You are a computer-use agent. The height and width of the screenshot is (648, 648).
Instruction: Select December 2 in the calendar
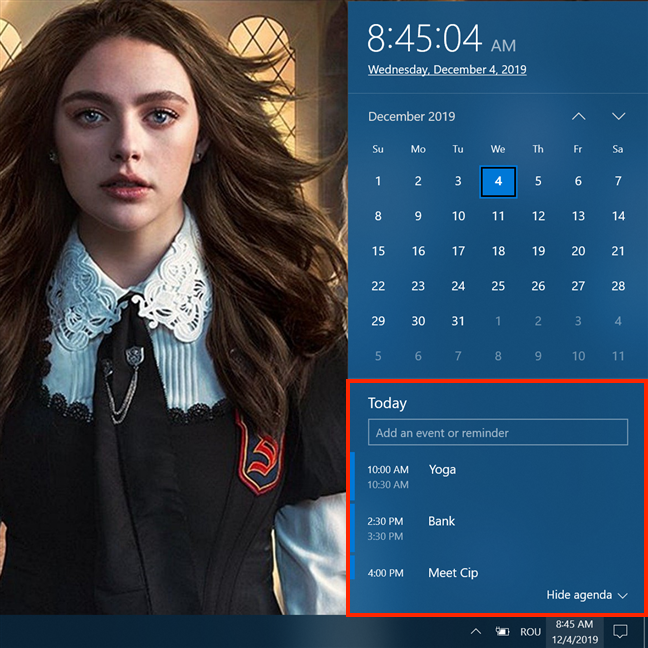point(418,181)
